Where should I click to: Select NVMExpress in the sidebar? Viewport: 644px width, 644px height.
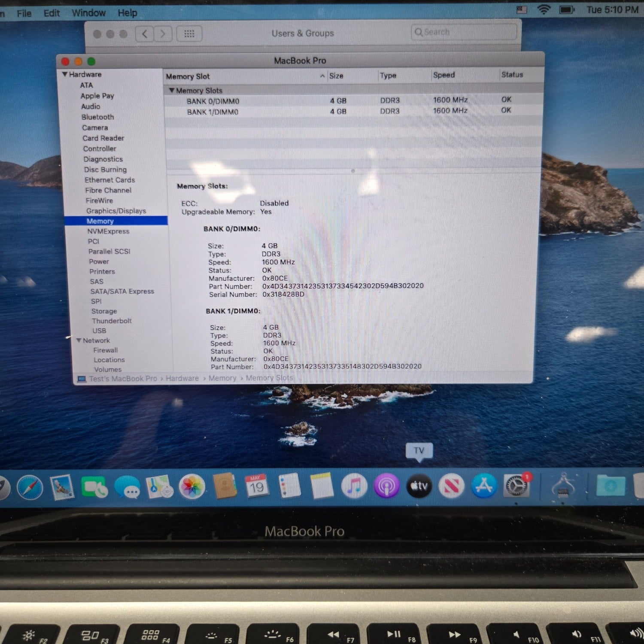[108, 231]
